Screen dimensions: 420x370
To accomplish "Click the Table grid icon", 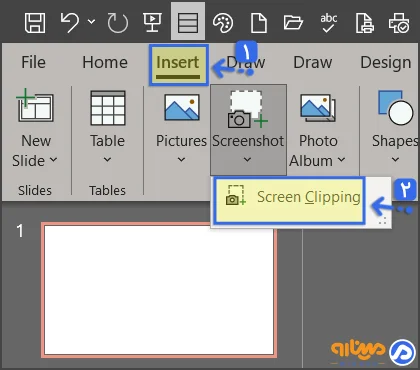I will point(108,108).
